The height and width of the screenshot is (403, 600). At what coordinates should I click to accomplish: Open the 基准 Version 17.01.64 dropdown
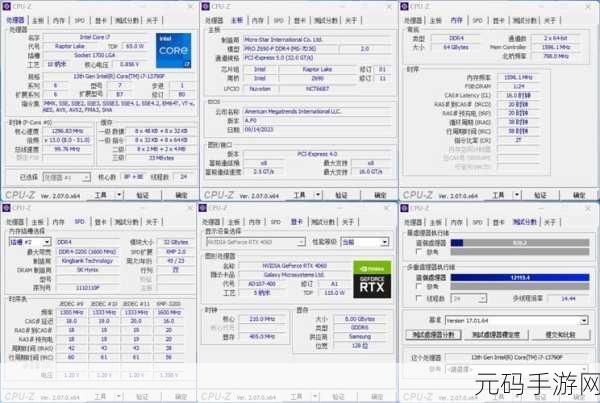click(517, 320)
